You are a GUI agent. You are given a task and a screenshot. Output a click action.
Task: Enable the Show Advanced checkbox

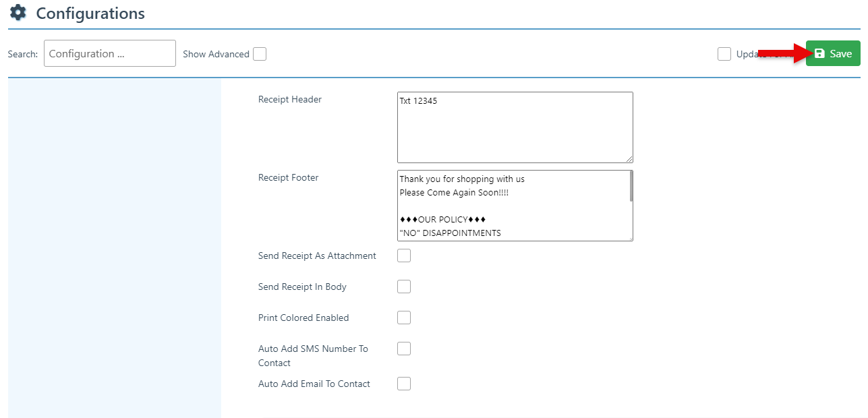260,54
